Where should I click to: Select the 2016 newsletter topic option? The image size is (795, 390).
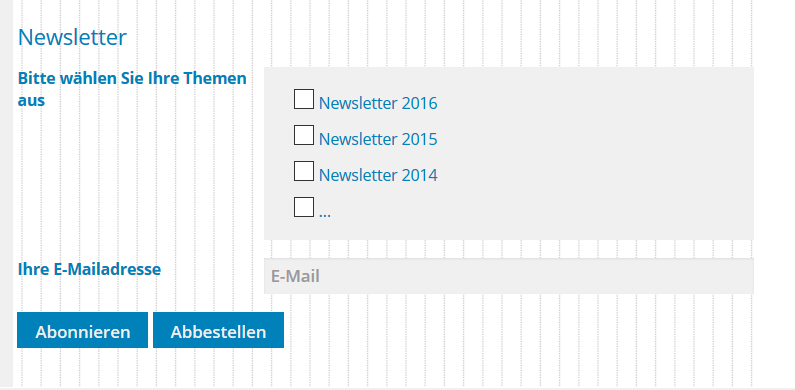[304, 99]
